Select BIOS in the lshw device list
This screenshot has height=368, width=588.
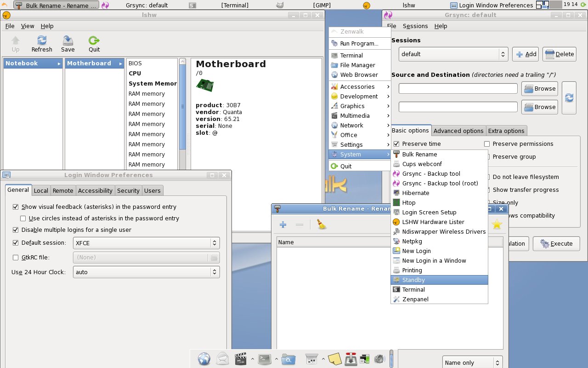[x=152, y=63]
